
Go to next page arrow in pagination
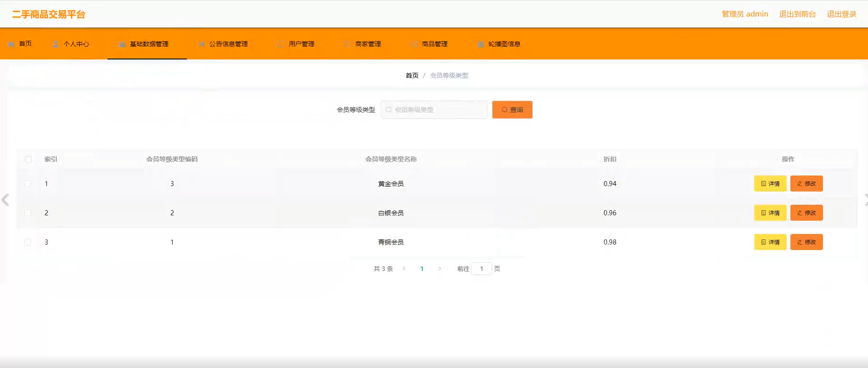click(440, 269)
